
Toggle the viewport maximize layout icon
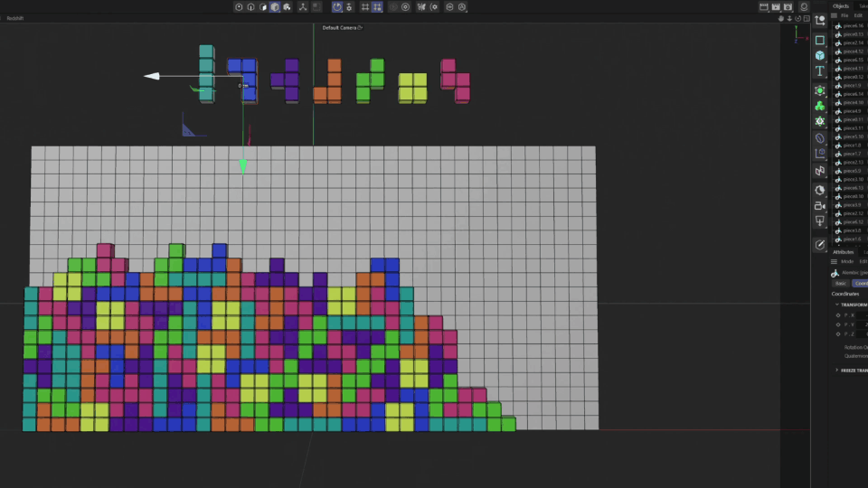tap(807, 18)
